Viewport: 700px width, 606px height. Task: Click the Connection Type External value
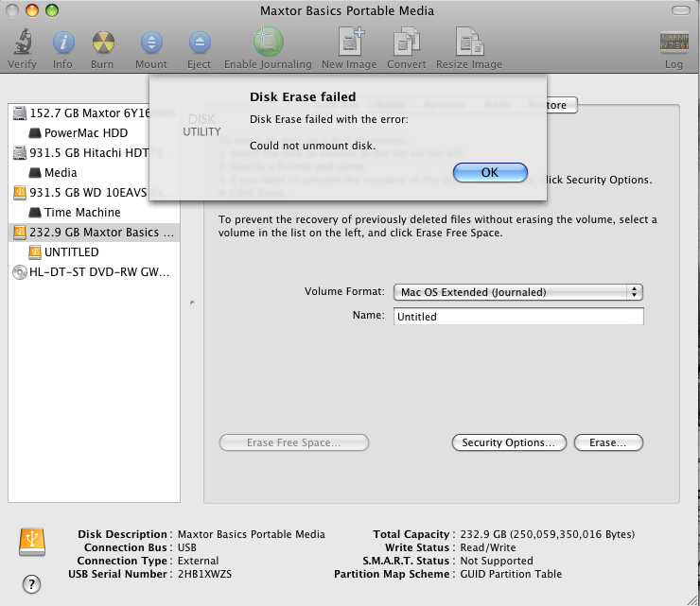point(199,561)
